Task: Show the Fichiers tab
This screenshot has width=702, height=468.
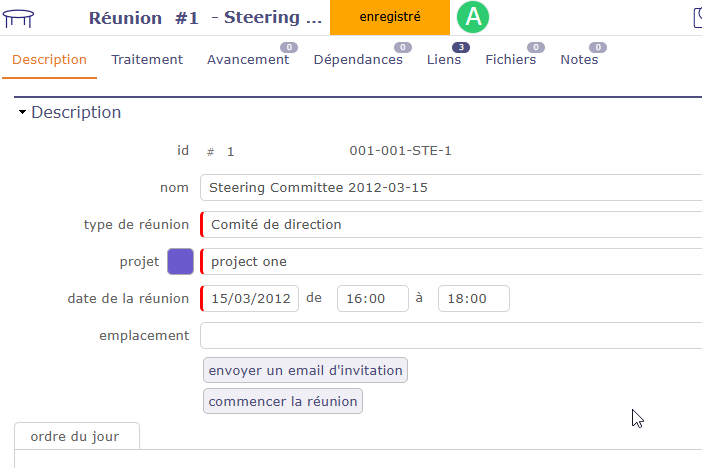Action: tap(510, 59)
